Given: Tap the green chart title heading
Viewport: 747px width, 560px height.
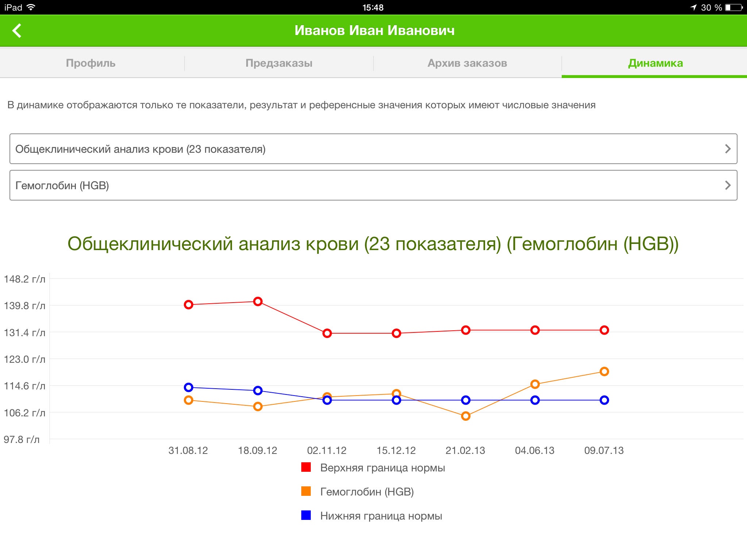Looking at the screenshot, I should point(373,244).
